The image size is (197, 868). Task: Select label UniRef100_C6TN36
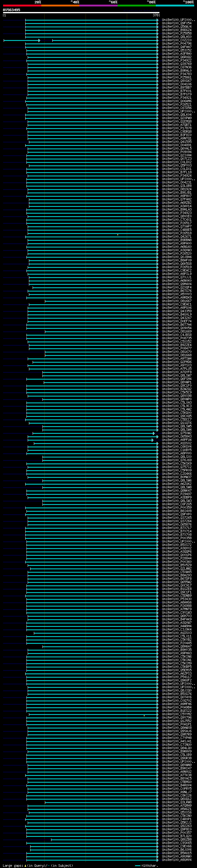177,67
